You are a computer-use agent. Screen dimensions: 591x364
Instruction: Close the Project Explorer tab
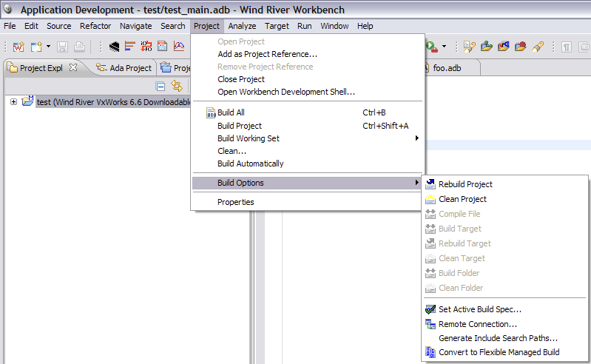click(x=73, y=67)
